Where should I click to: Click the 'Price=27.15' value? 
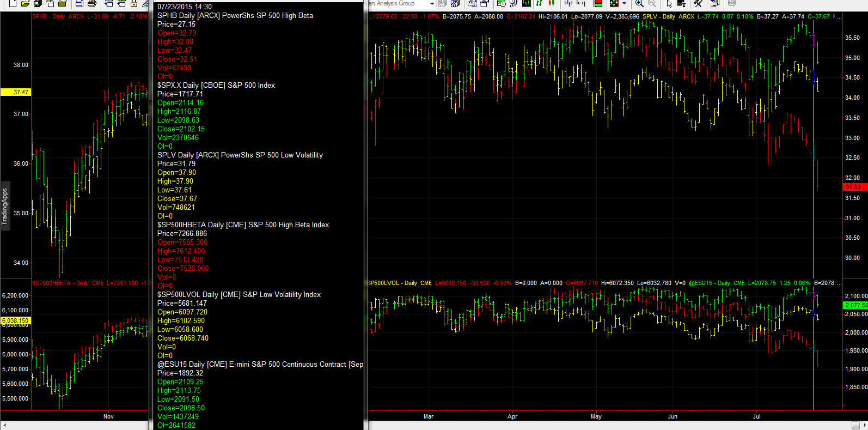[176, 24]
